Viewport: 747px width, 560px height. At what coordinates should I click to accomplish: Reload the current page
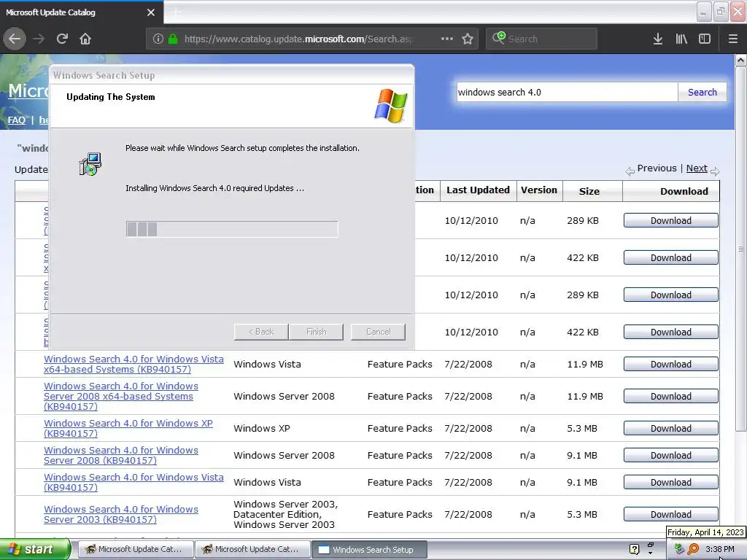62,39
